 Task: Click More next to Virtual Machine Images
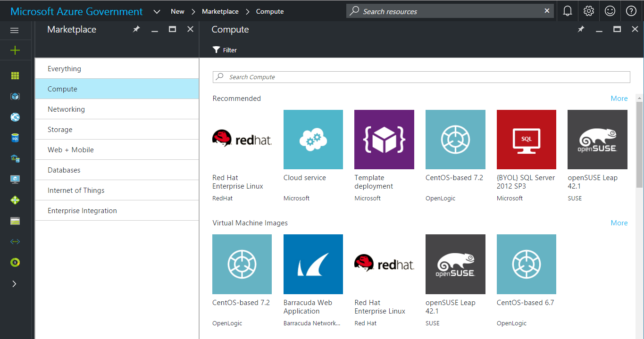(619, 223)
